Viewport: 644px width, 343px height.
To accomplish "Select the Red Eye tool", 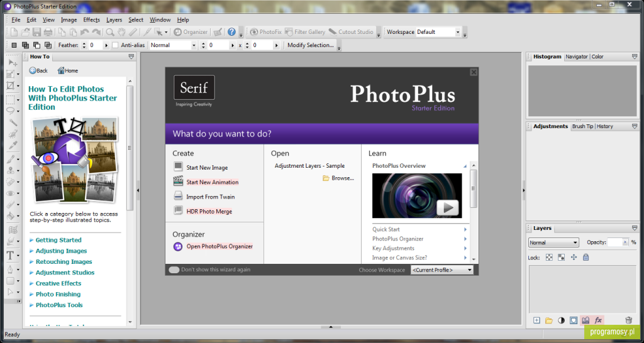I will tap(11, 193).
